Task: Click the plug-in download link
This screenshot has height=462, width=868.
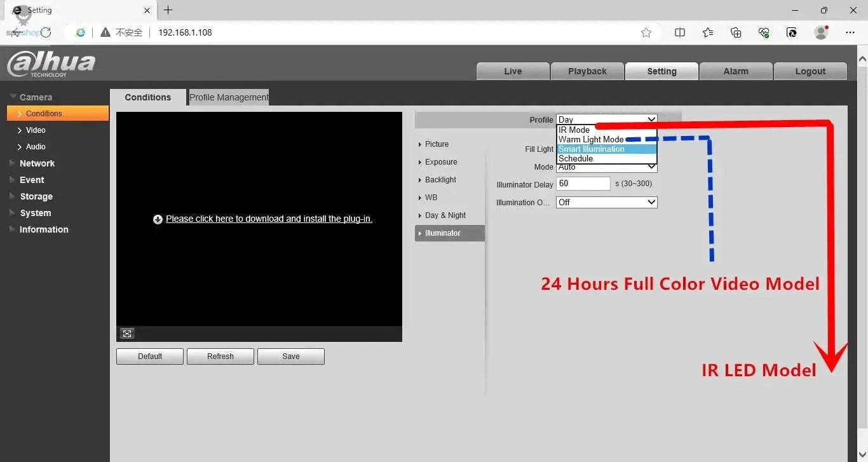Action: pos(269,219)
